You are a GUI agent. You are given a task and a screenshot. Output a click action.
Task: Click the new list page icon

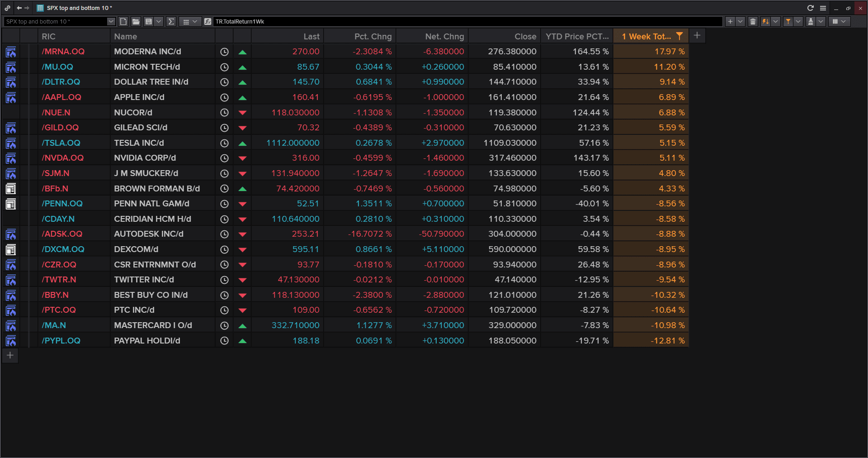[x=123, y=21]
